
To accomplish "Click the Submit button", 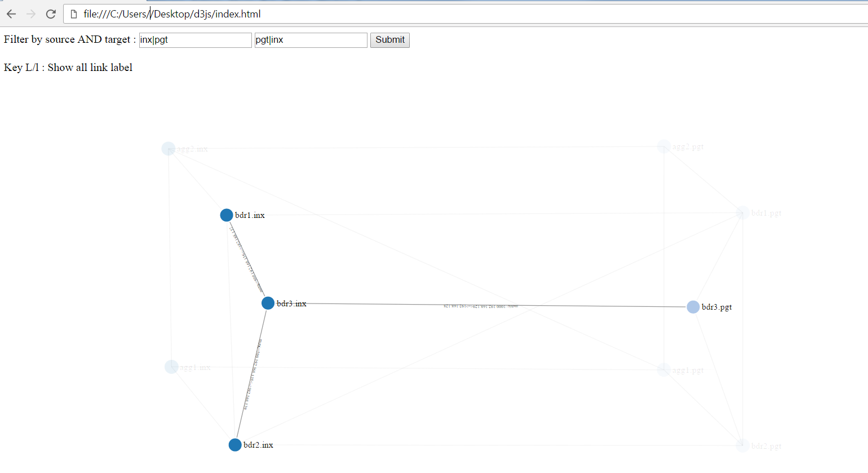I will [389, 40].
